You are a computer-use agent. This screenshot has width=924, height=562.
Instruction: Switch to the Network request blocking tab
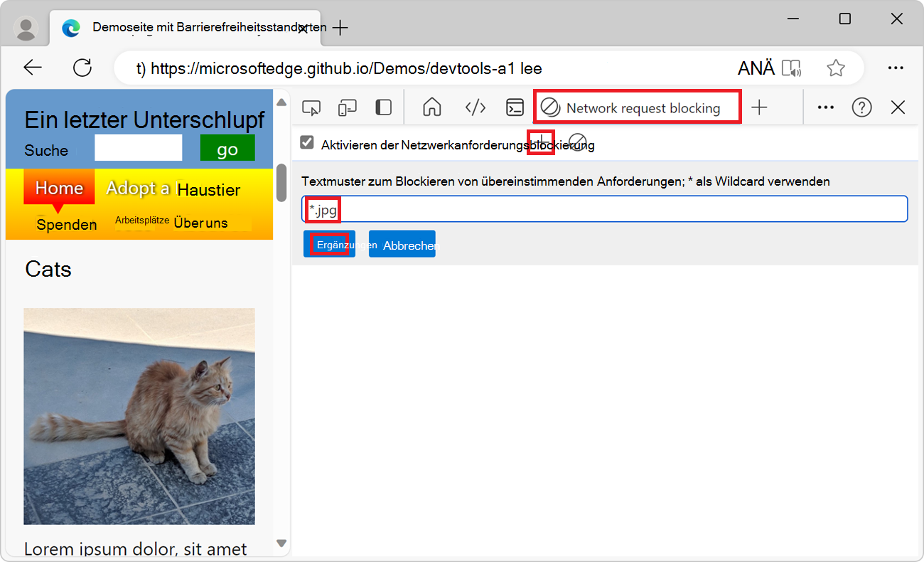tap(637, 107)
